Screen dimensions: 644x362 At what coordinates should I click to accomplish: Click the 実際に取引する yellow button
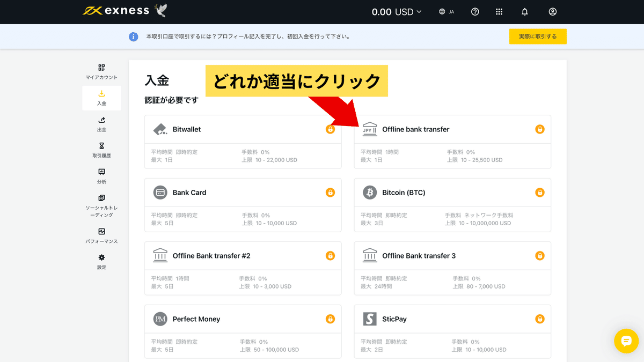[538, 36]
